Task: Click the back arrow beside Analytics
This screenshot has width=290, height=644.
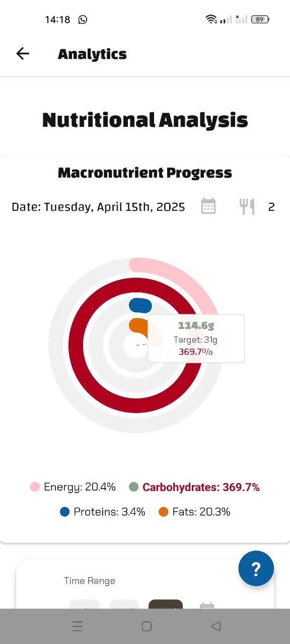Action: click(x=22, y=53)
